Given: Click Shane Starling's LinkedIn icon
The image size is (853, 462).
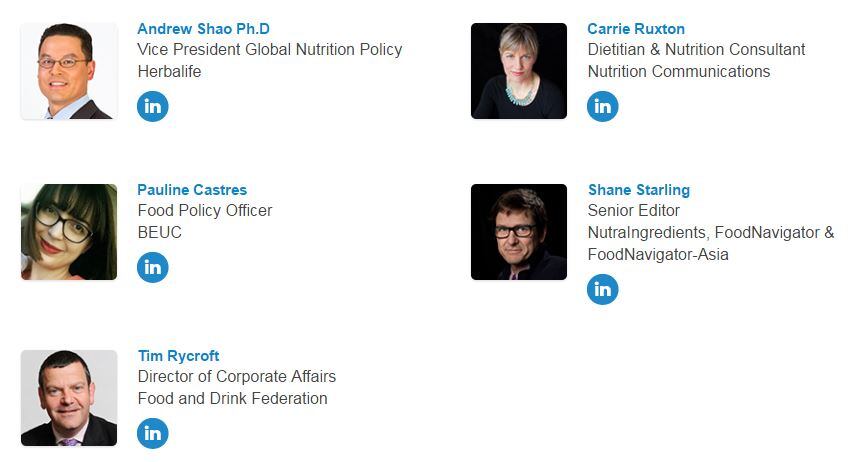Looking at the screenshot, I should [x=602, y=289].
